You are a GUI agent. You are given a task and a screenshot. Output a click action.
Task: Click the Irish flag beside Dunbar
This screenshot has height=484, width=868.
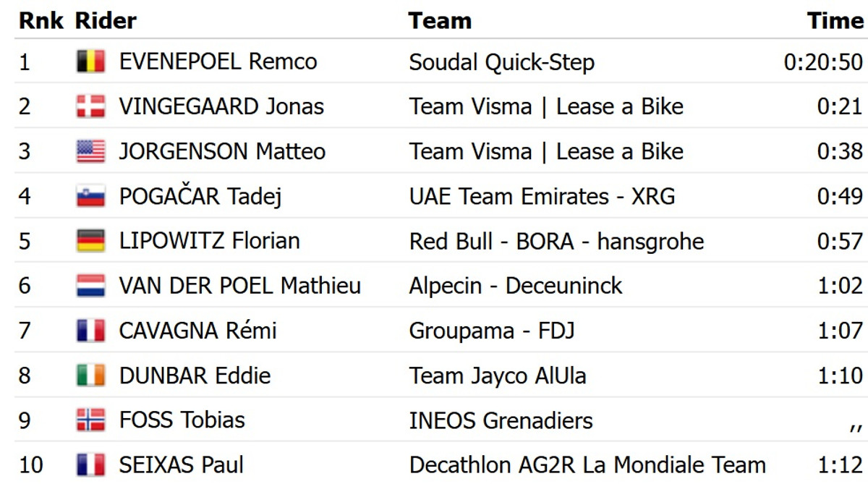[x=90, y=375]
